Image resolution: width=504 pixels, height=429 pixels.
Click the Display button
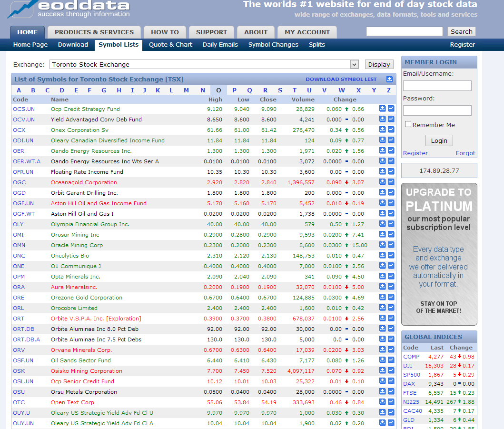[x=379, y=64]
